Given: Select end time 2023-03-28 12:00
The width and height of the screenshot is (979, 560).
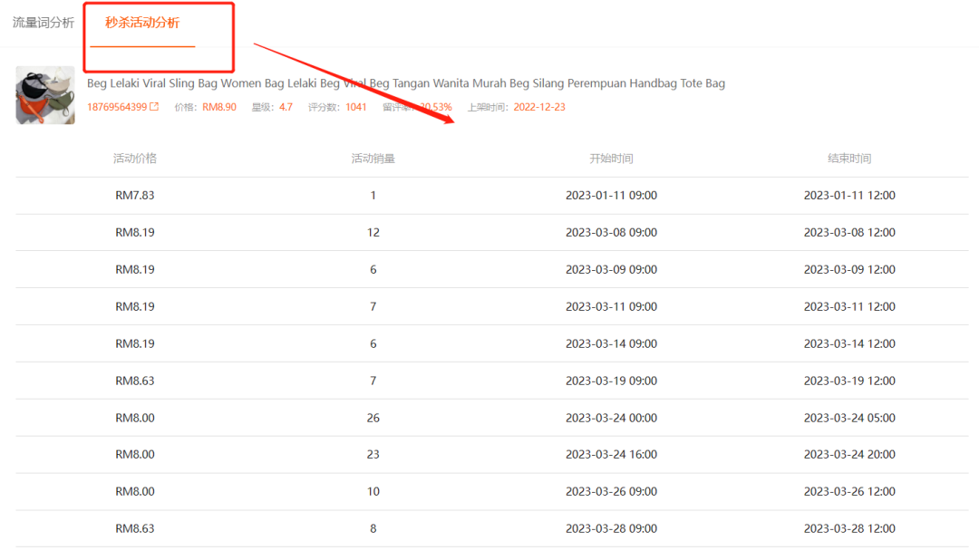Looking at the screenshot, I should [x=849, y=529].
